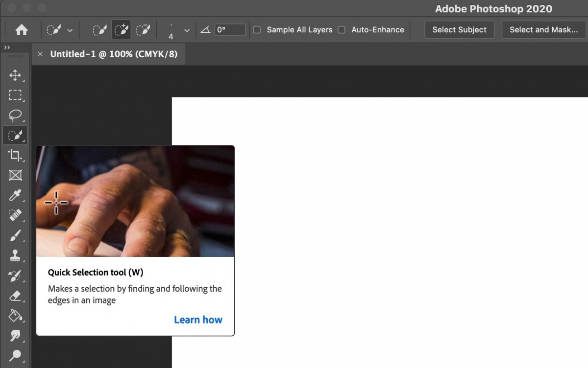Viewport: 588px width, 368px height.
Task: Open the tool preset picker dropdown
Action: pos(59,30)
